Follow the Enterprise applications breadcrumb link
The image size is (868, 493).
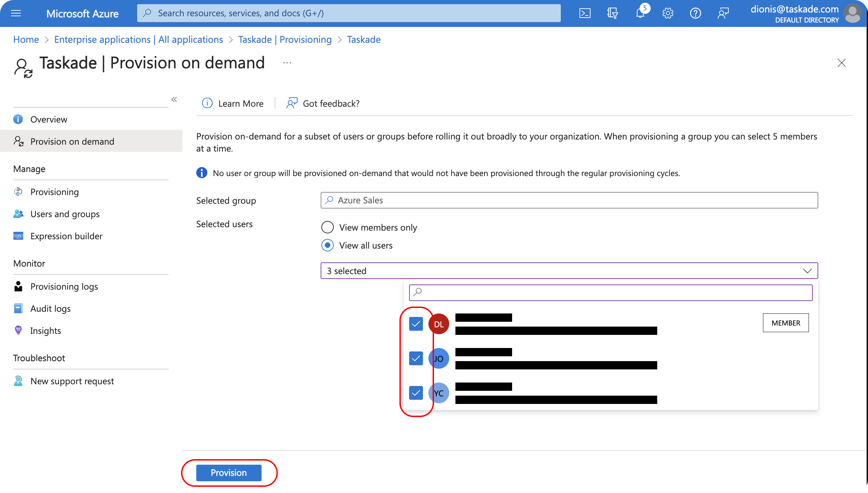click(138, 39)
